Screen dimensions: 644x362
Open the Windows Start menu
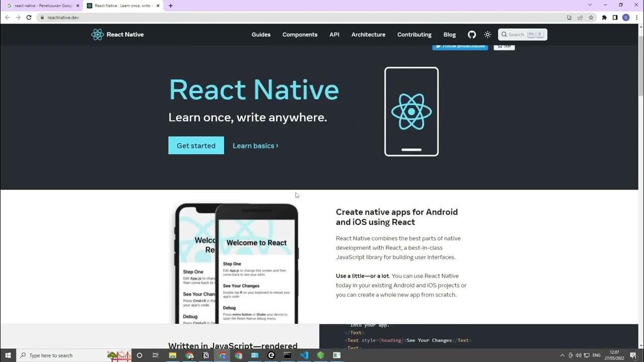click(x=8, y=355)
